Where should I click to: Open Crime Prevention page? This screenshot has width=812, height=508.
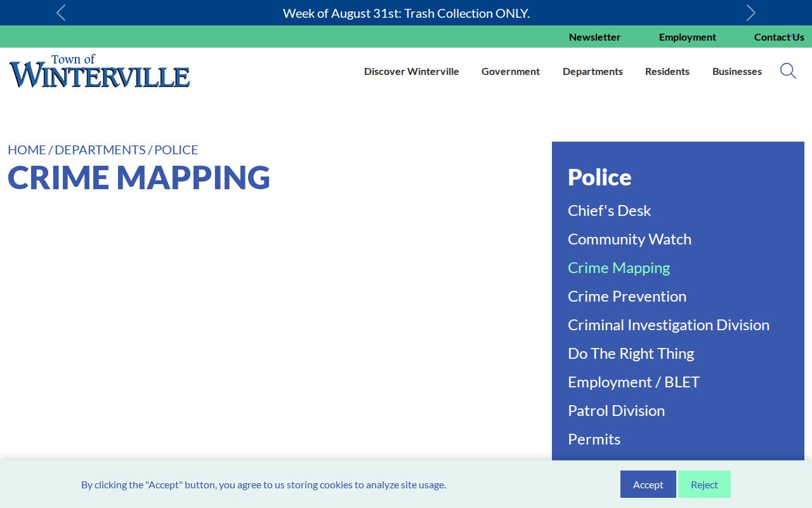(627, 297)
